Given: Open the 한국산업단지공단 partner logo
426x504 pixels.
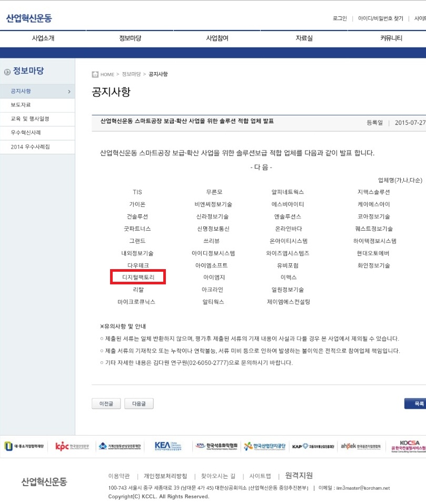Looking at the screenshot, I should [x=264, y=446].
